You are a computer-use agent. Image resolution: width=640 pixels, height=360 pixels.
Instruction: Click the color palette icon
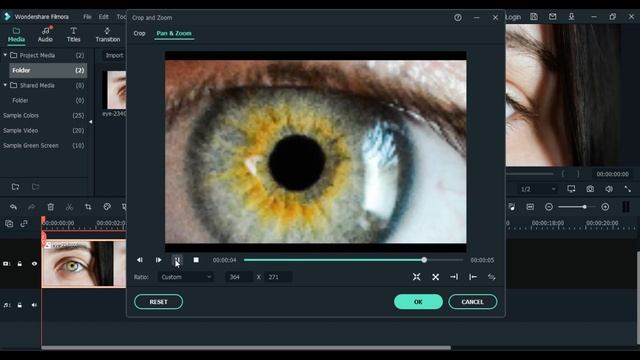coord(107,207)
